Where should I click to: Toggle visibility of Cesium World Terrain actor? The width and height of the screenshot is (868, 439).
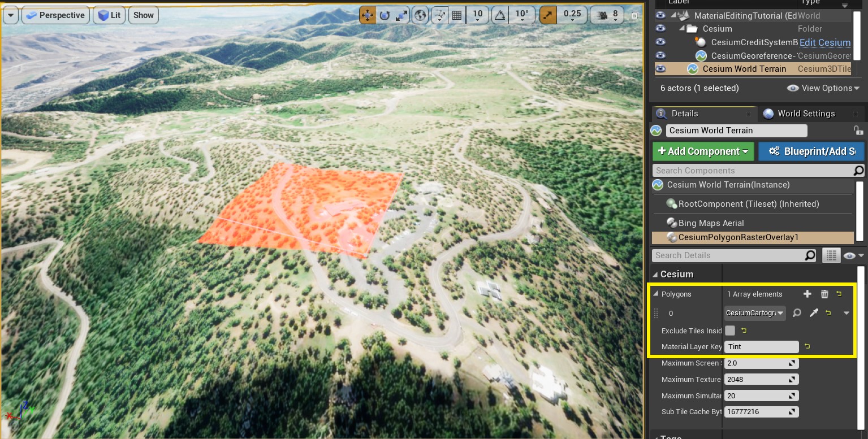coord(660,69)
